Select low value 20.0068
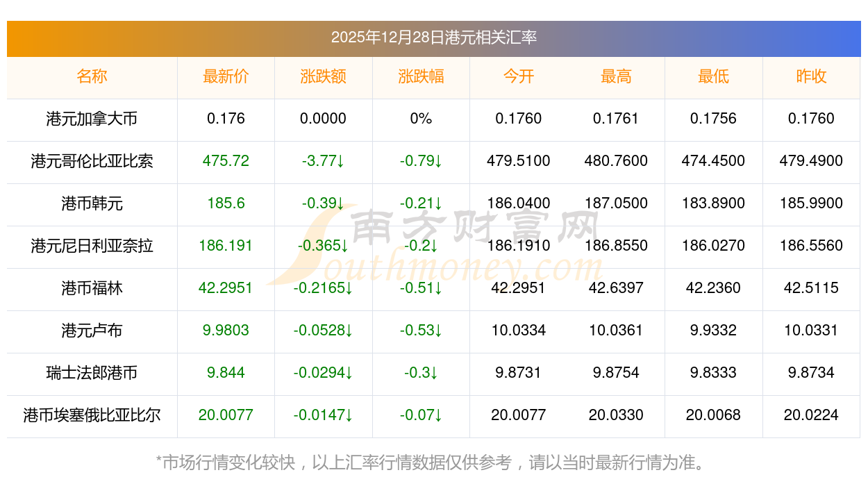This screenshot has width=868, height=484. (x=714, y=415)
